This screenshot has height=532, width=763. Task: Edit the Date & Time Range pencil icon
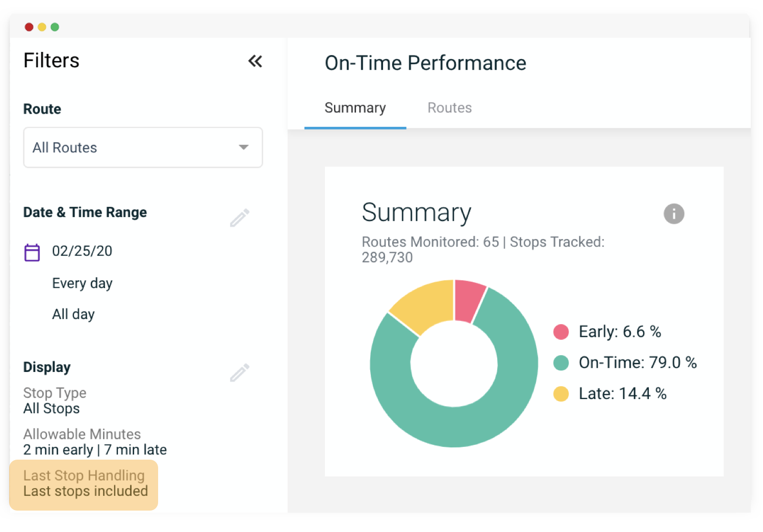point(240,218)
